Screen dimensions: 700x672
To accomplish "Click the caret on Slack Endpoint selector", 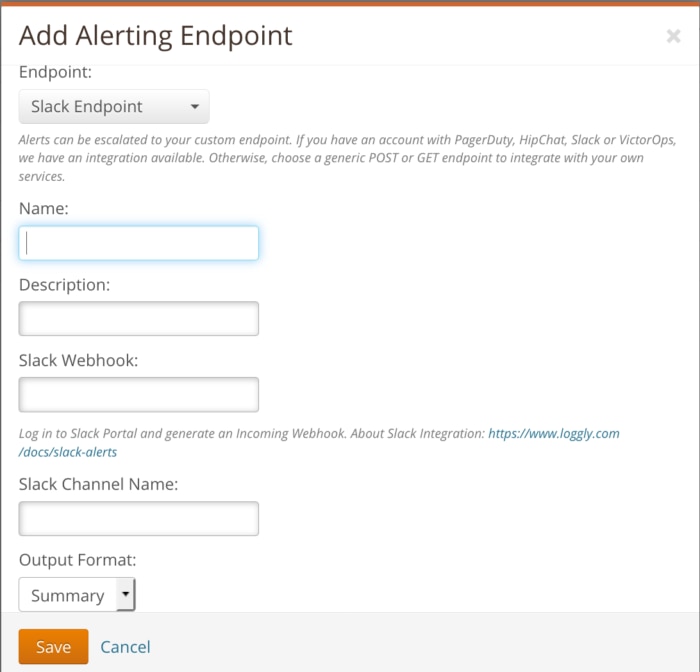I will (194, 107).
